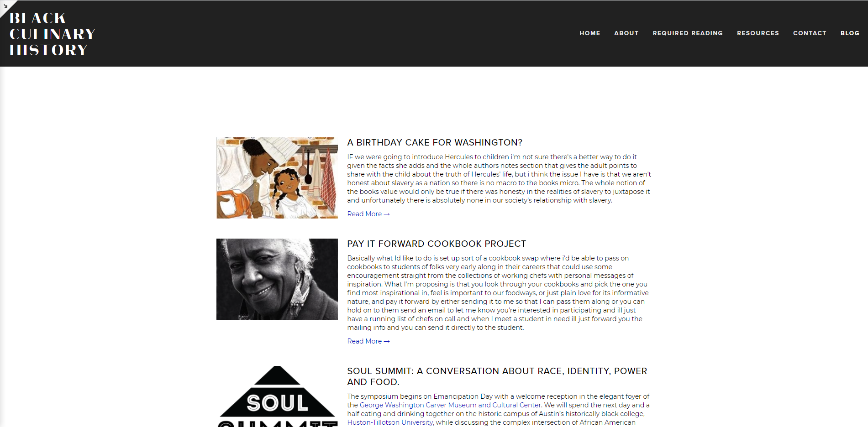
Task: Navigate to the Contact page
Action: tap(810, 33)
